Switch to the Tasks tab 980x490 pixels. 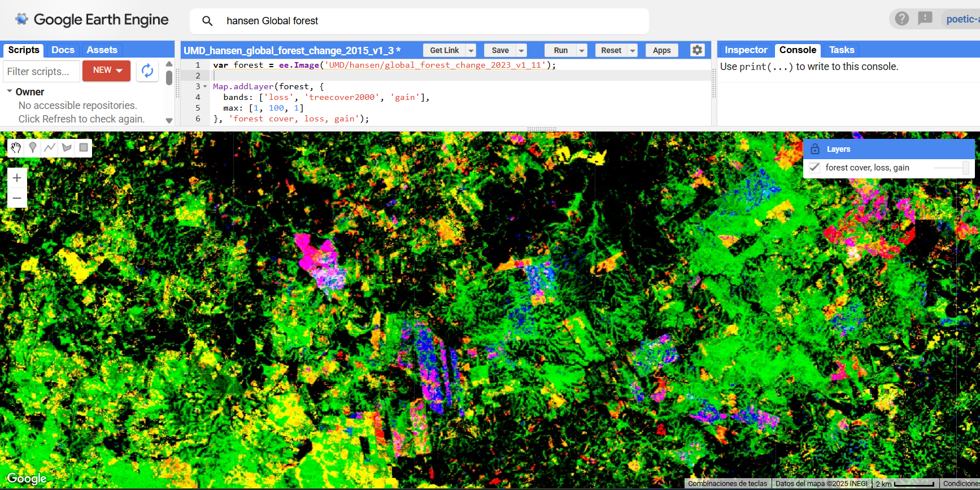[842, 50]
